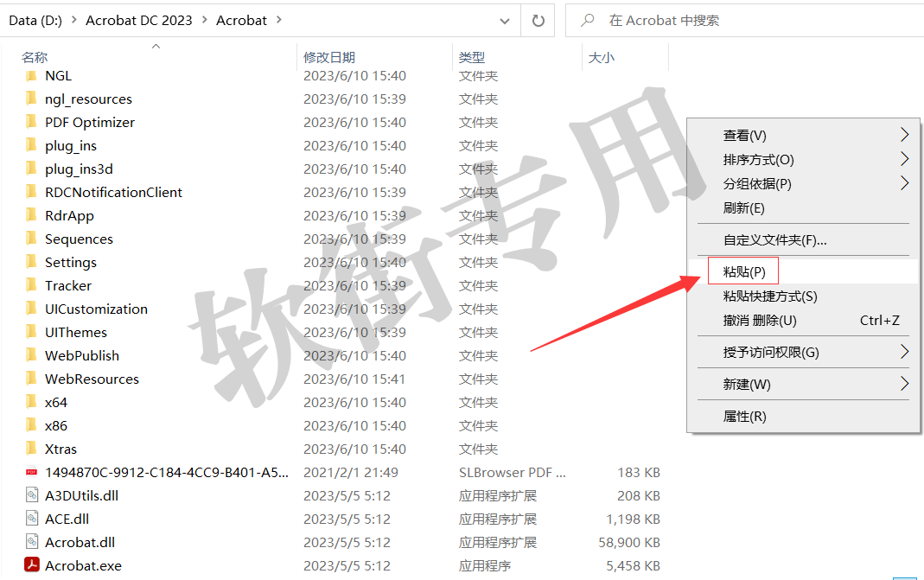Select 刷新(E) in context menu
This screenshot has width=924, height=580.
743,207
